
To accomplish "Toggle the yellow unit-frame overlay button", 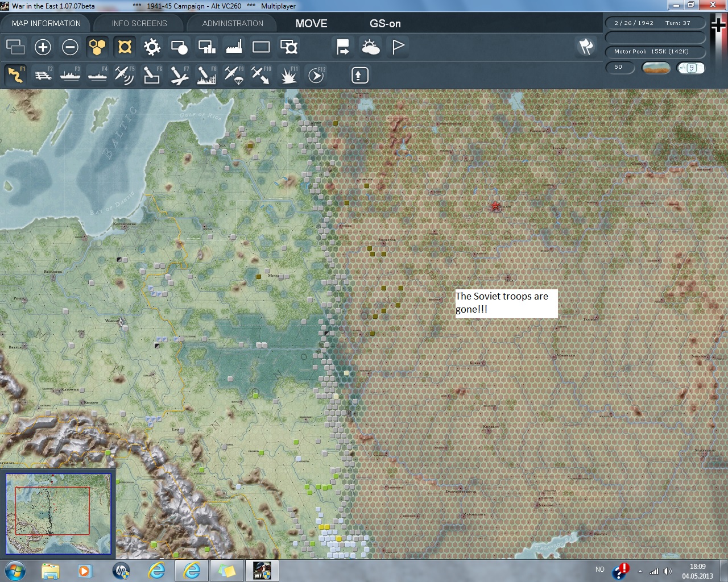I will pos(125,47).
